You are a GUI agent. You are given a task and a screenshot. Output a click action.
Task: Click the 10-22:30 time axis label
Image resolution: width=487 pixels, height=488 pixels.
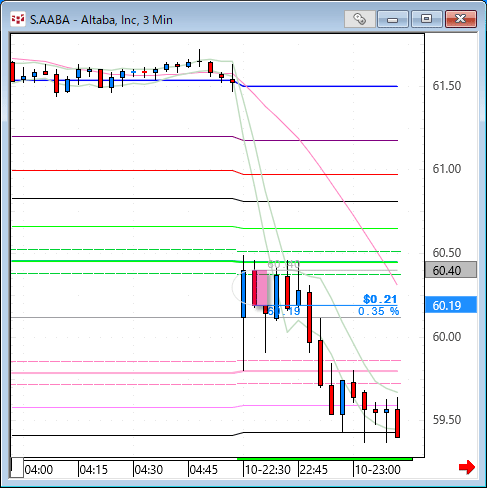pyautogui.click(x=268, y=470)
